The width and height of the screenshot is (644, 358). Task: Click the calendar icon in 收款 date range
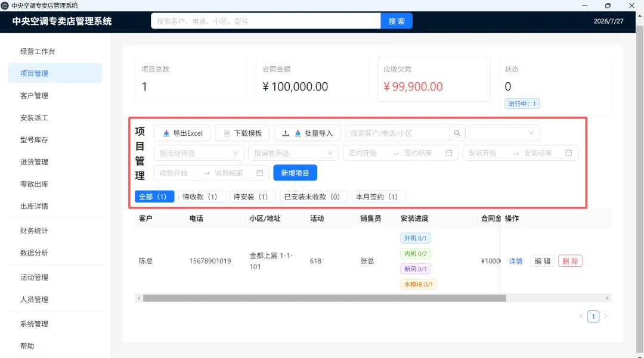(x=259, y=173)
